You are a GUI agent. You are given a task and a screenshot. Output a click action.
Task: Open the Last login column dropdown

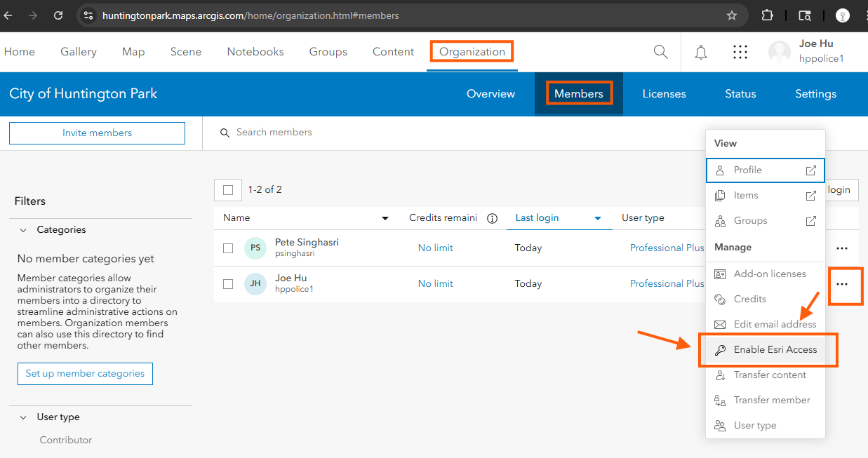click(598, 219)
